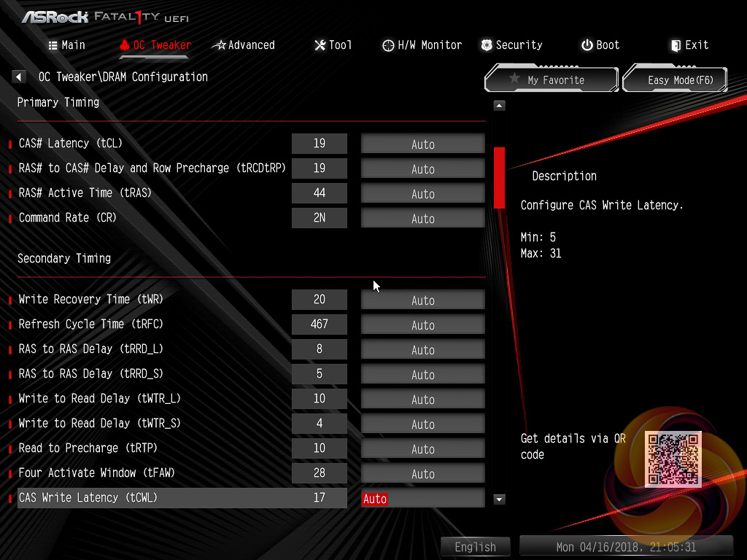Open the Security tab
Image resolution: width=747 pixels, height=560 pixels.
[511, 45]
